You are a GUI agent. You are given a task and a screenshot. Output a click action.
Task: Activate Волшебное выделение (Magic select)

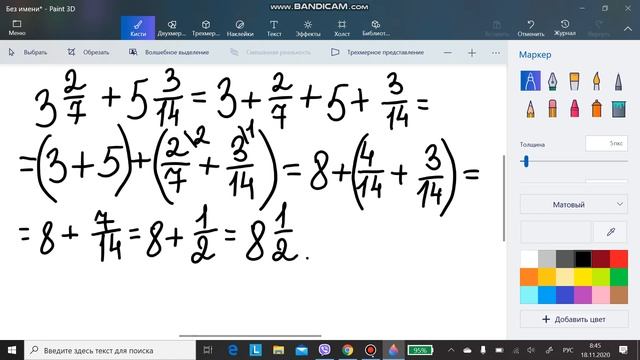(169, 52)
